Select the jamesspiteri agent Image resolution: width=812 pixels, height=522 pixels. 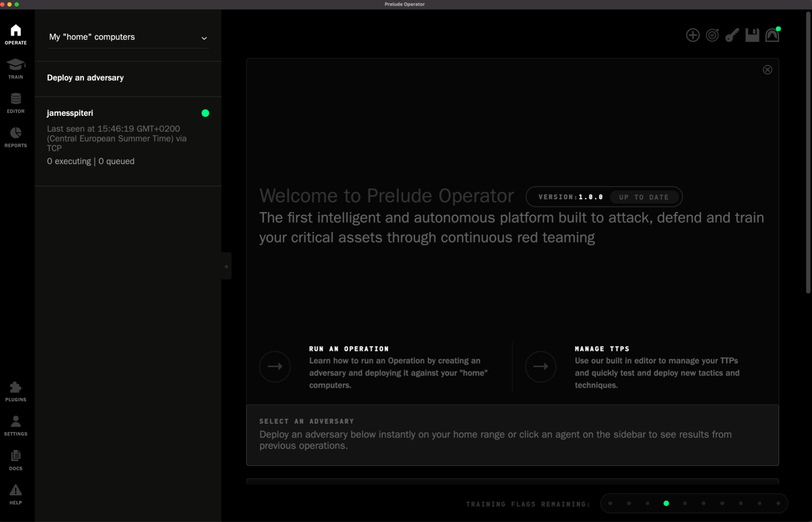128,141
